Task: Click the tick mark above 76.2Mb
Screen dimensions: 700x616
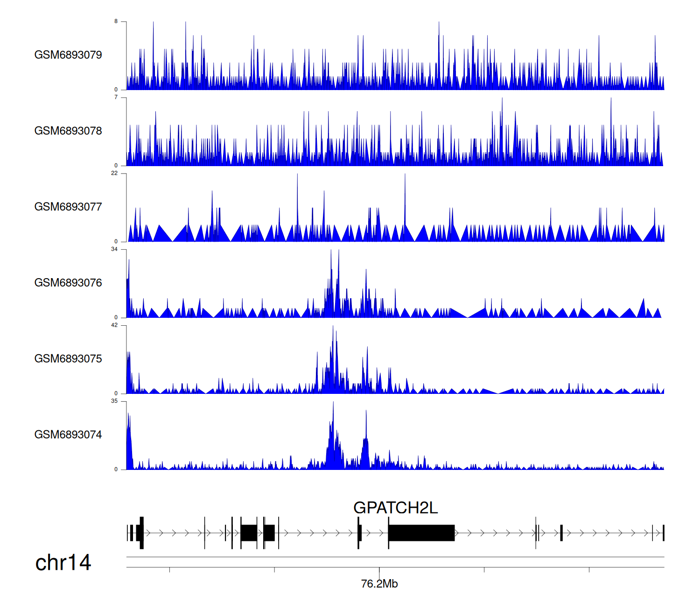Action: click(379, 570)
